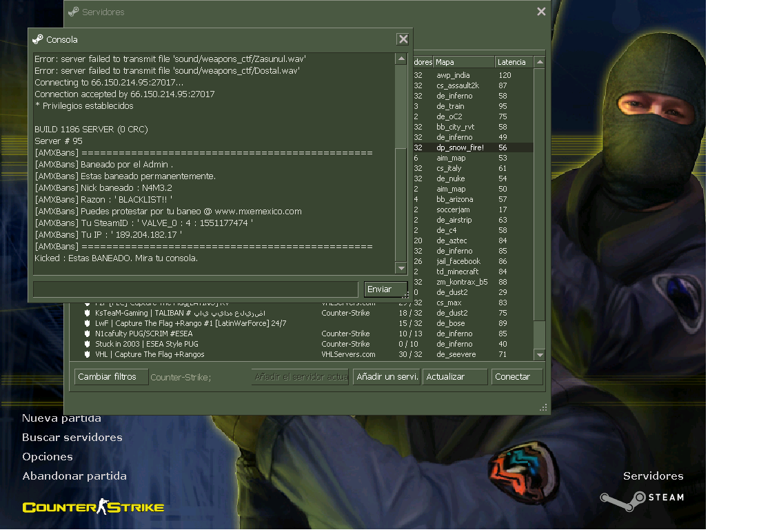
Task: Click the zm_kontrax_b5 map row
Action: pos(474,282)
